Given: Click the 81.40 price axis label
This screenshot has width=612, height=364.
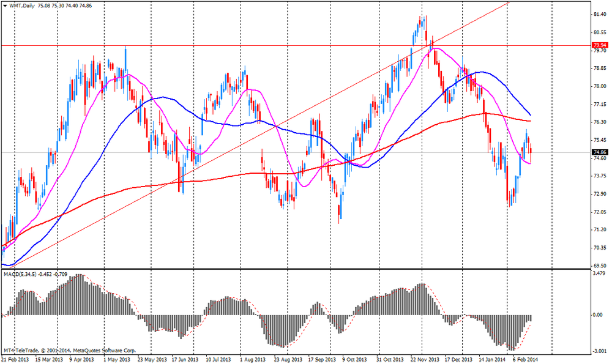Looking at the screenshot, I should tap(599, 15).
